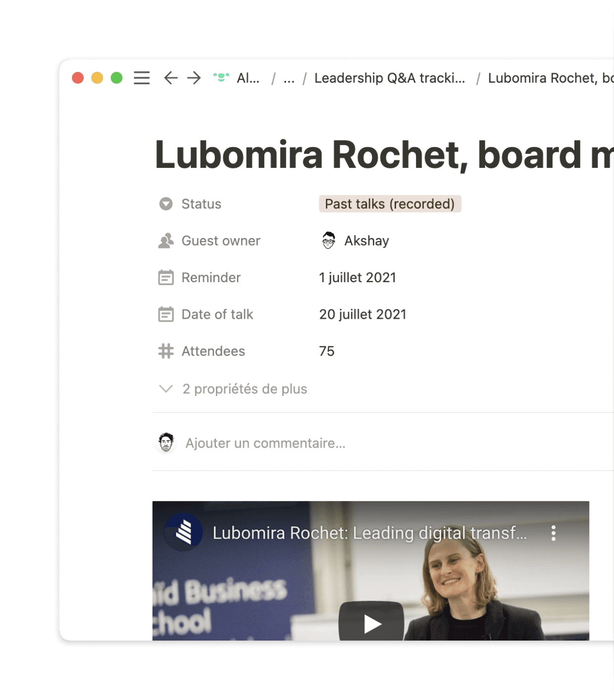Screen dimensions: 614x700
Task: Click the Attendees hash icon
Action: tap(166, 351)
